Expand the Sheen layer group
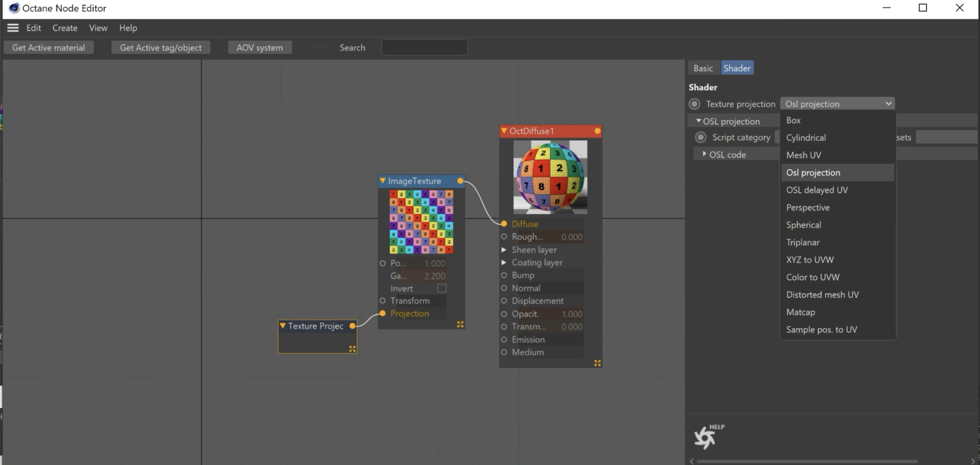 coord(504,250)
